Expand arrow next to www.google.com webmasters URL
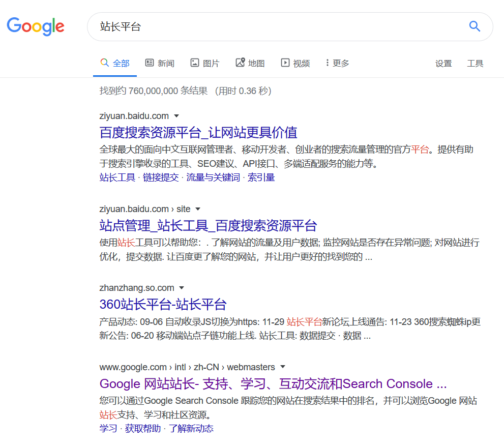This screenshot has height=446, width=504. click(283, 367)
